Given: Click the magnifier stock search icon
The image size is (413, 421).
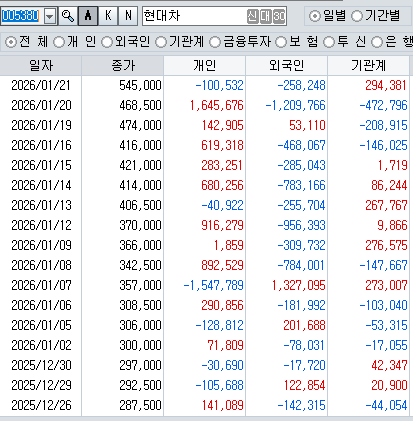Looking at the screenshot, I should [x=68, y=16].
